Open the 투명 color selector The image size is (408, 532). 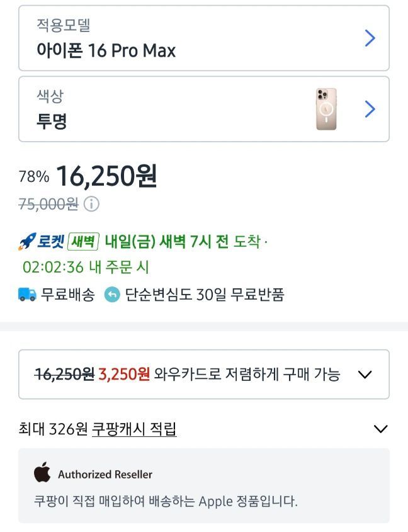coord(52,121)
